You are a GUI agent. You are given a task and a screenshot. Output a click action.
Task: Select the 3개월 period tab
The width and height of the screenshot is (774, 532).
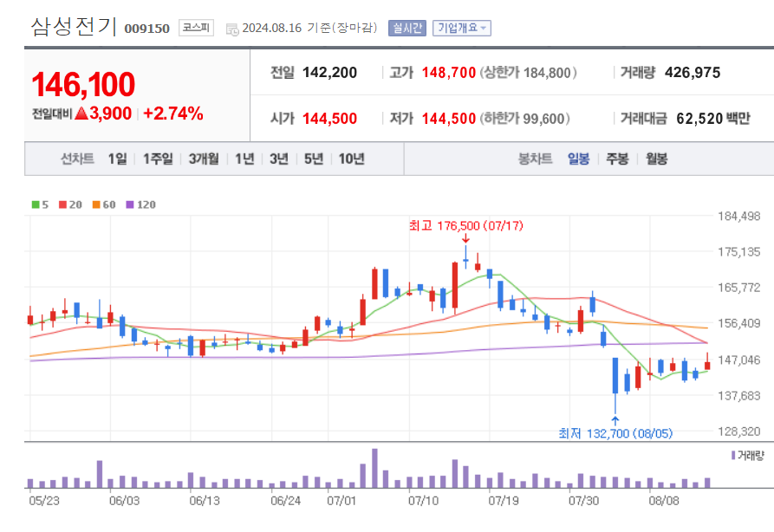[203, 159]
